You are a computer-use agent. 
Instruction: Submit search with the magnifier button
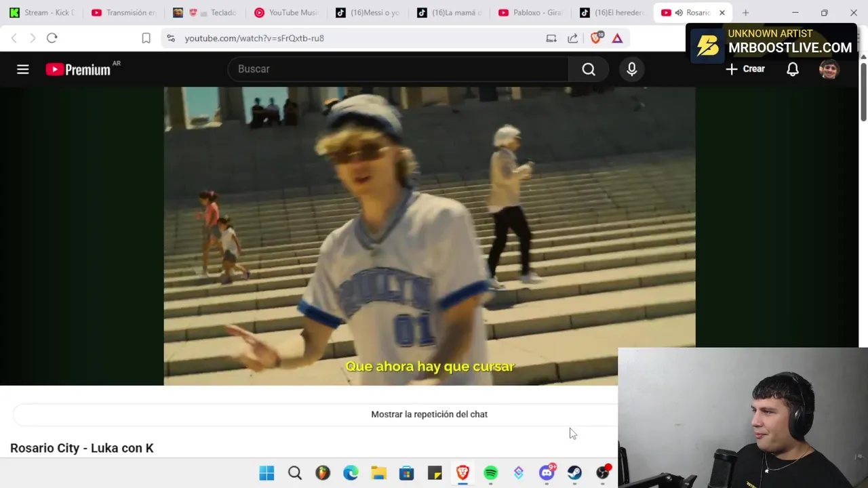pyautogui.click(x=589, y=69)
